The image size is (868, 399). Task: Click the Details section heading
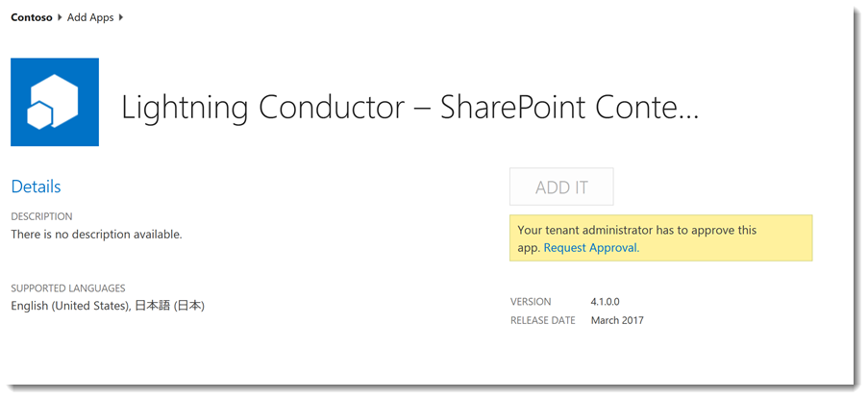pos(36,187)
